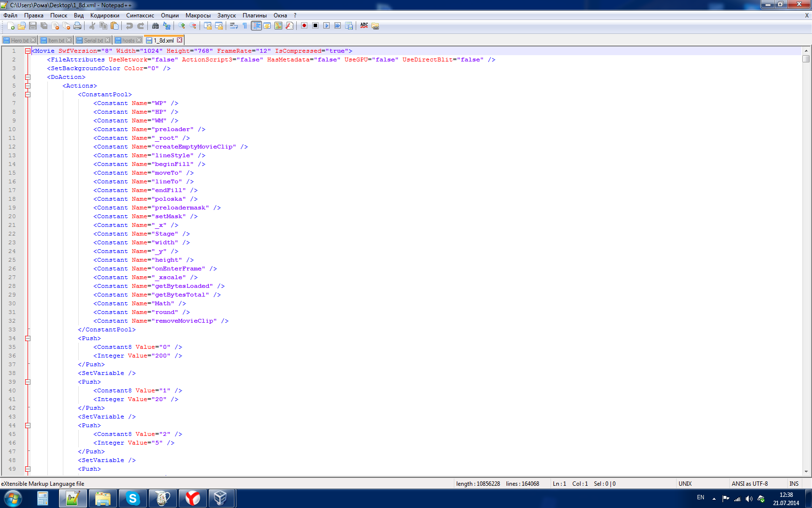Image resolution: width=812 pixels, height=508 pixels.
Task: Click the Save All toolbar icon
Action: (44, 26)
